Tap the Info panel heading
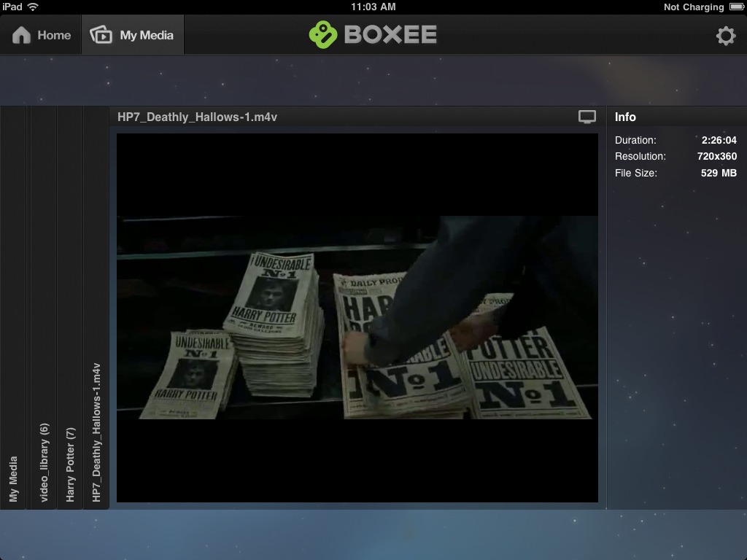Image resolution: width=747 pixels, height=560 pixels. coord(625,117)
